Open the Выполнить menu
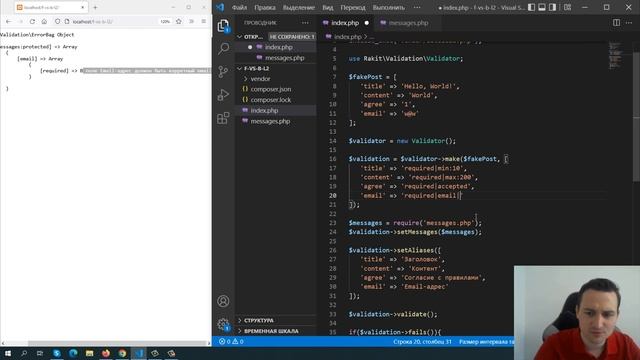Image resolution: width=640 pixels, height=360 pixels. [389, 7]
